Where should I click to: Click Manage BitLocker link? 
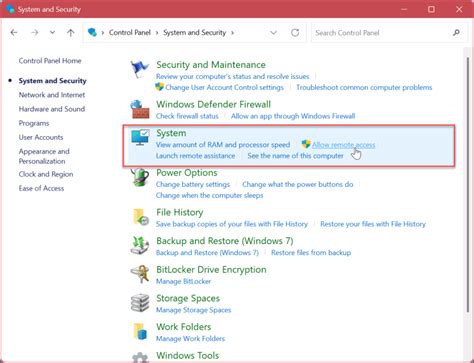(184, 281)
